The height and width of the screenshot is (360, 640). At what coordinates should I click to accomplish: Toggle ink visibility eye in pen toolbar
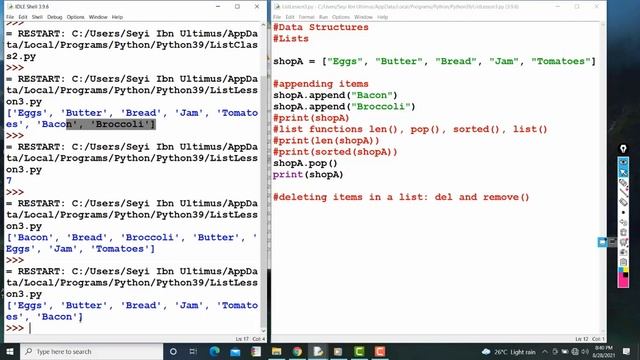point(623,162)
